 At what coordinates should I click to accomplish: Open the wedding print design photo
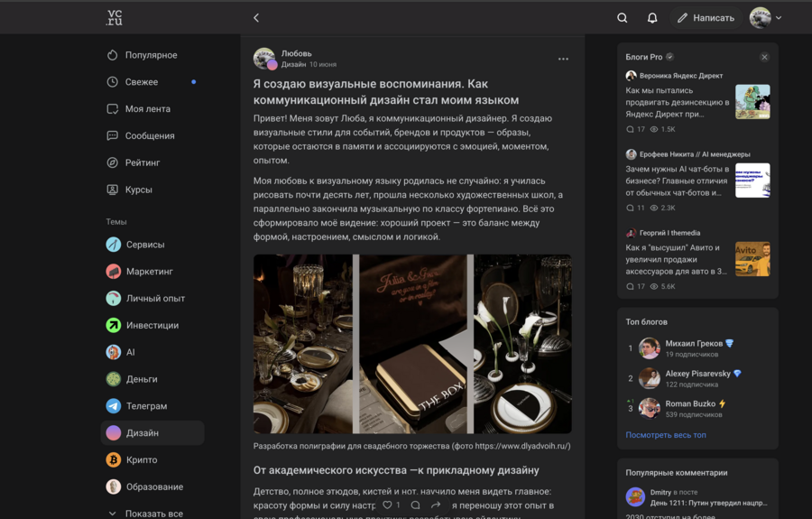point(412,344)
